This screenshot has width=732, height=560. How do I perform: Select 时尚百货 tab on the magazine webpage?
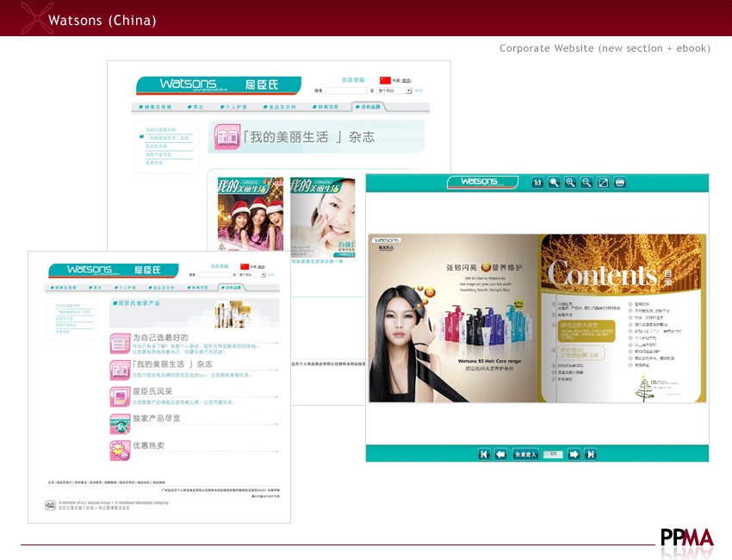pyautogui.click(x=326, y=107)
